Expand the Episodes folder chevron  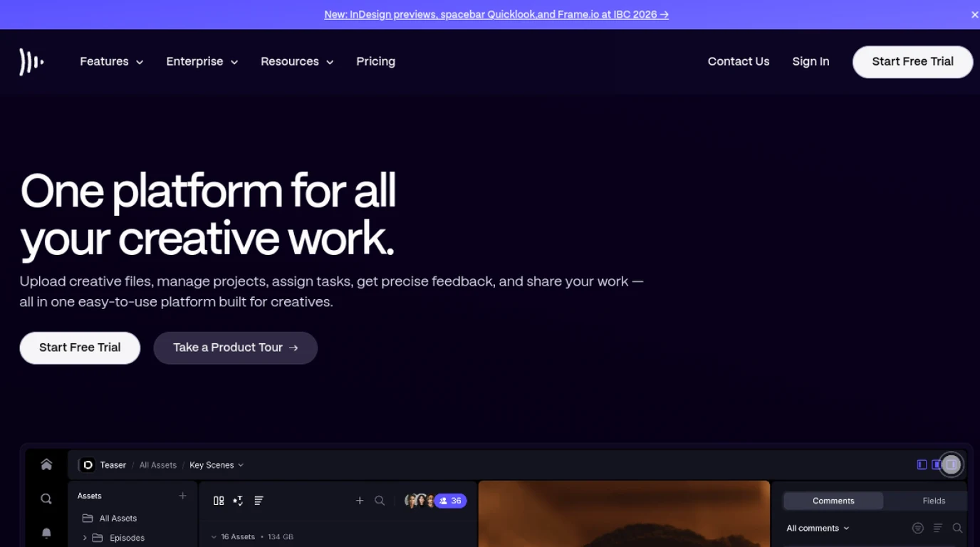(85, 538)
